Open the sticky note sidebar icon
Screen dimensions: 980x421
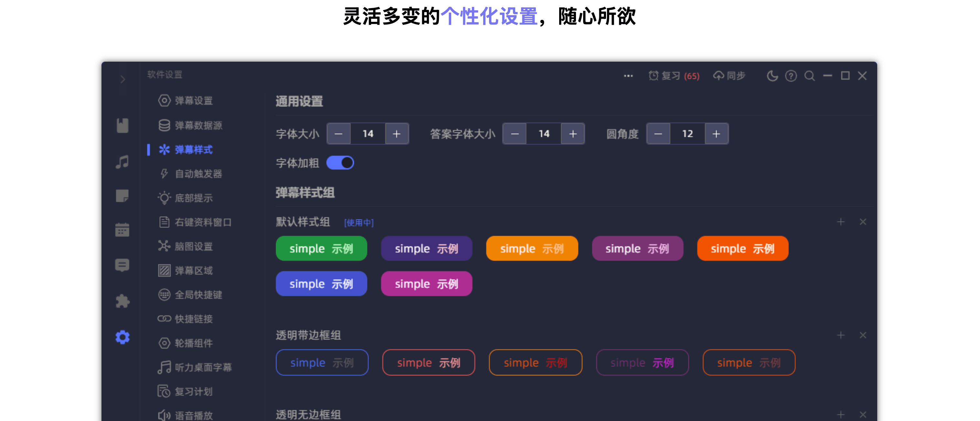tap(122, 196)
